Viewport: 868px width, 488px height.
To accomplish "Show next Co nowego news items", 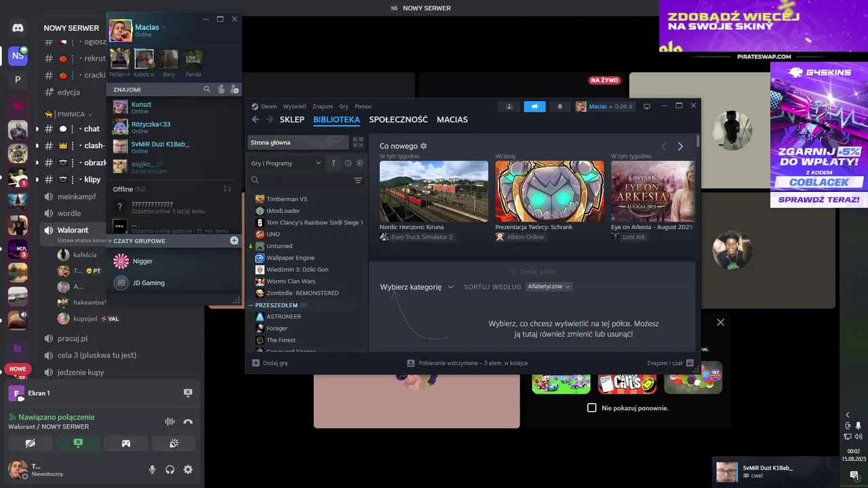I will pyautogui.click(x=680, y=146).
